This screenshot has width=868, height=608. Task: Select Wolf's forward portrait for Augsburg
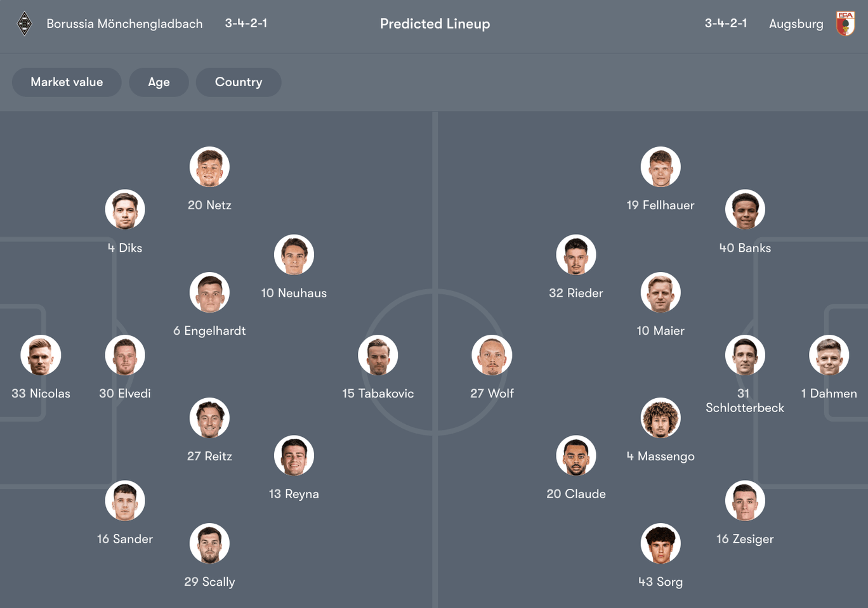(x=492, y=355)
